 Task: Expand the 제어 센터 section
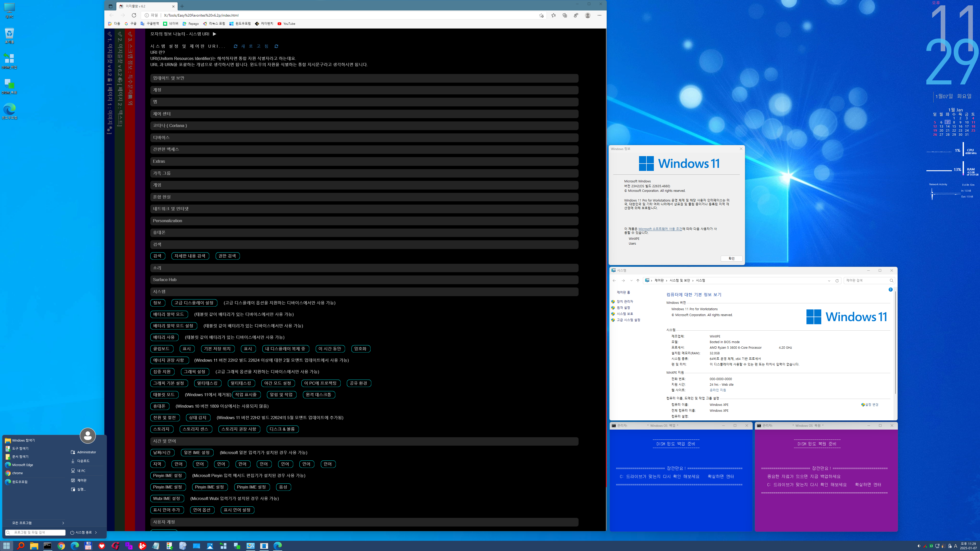[x=364, y=114]
